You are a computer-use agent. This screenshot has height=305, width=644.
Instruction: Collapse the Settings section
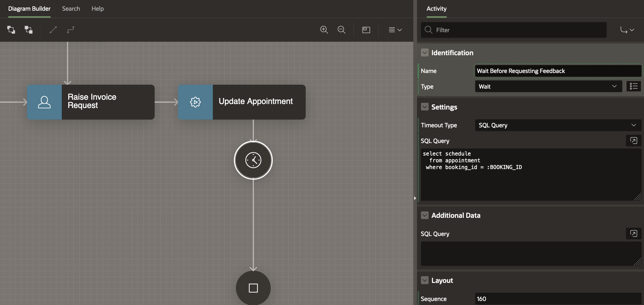point(425,107)
